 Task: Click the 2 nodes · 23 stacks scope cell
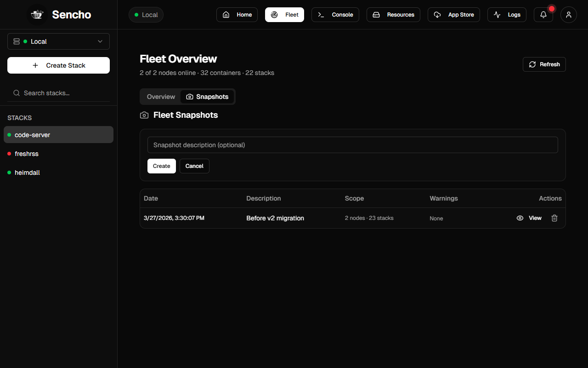click(x=369, y=218)
